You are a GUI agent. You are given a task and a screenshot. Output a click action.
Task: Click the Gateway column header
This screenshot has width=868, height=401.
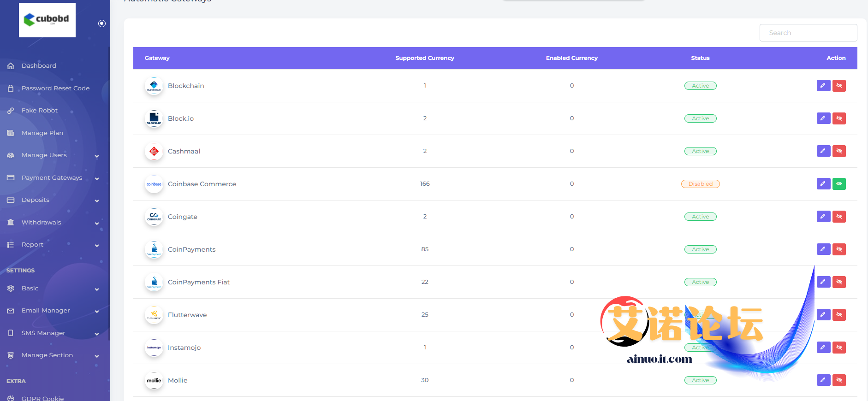tap(157, 58)
